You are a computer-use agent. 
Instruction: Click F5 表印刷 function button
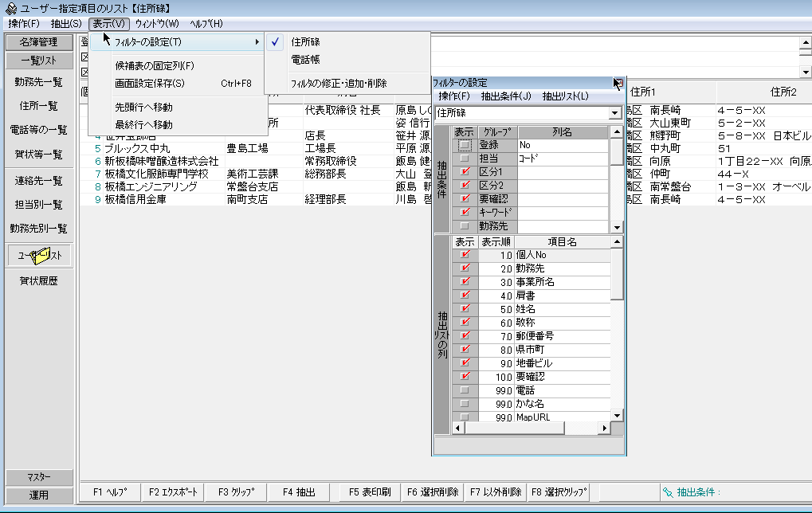coord(370,492)
